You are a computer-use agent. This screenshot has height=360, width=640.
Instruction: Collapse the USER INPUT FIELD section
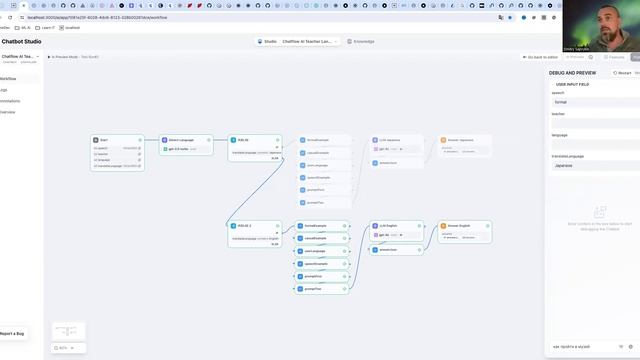(x=572, y=84)
